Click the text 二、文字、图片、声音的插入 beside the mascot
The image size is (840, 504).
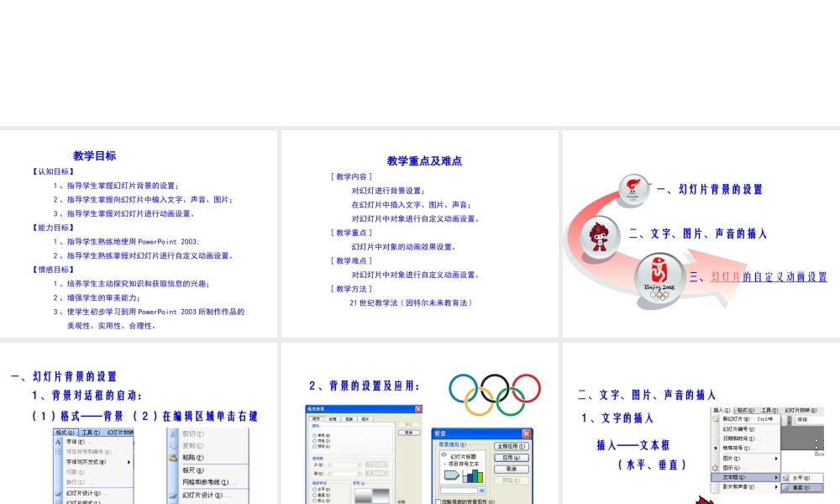coord(698,234)
